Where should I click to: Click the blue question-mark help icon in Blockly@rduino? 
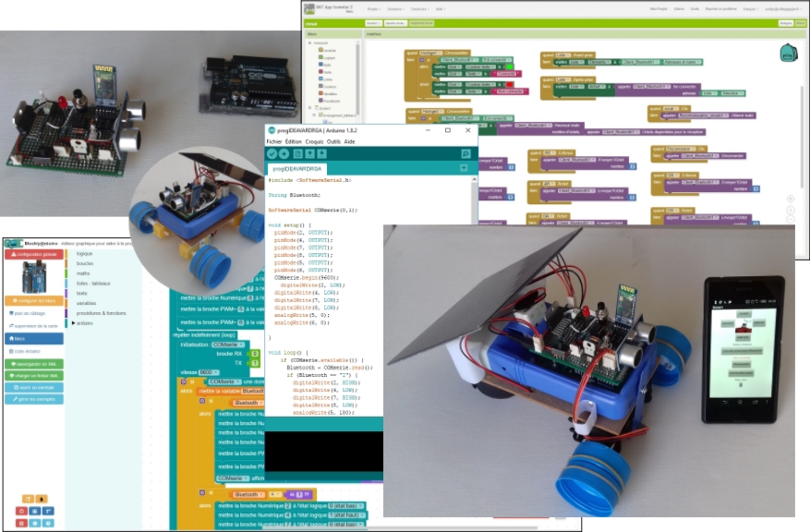pyautogui.click(x=48, y=523)
